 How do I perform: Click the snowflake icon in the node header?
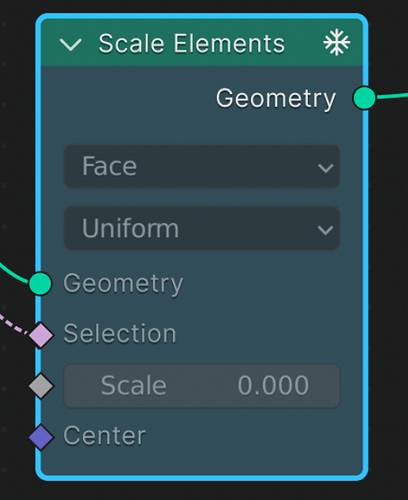pos(336,42)
